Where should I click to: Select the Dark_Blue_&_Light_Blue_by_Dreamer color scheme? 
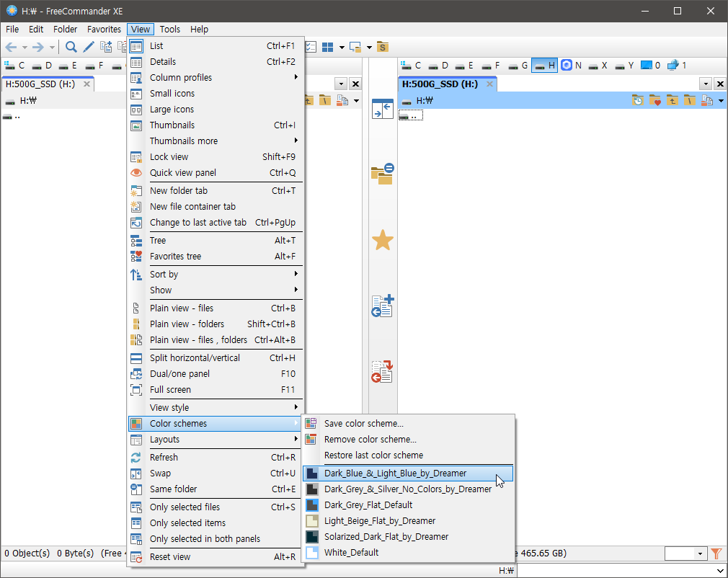click(408, 473)
